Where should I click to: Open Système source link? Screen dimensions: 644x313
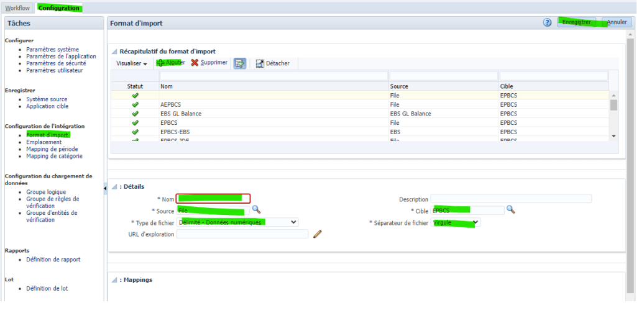pyautogui.click(x=47, y=99)
